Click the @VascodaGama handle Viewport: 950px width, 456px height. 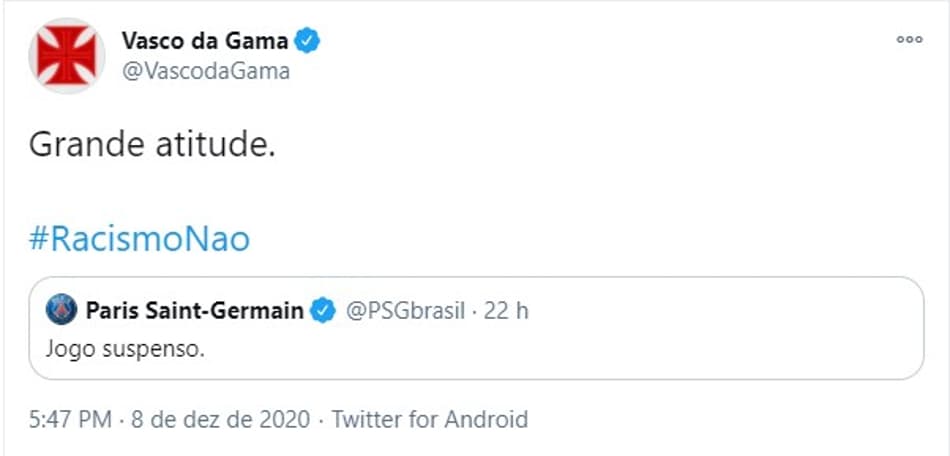206,72
